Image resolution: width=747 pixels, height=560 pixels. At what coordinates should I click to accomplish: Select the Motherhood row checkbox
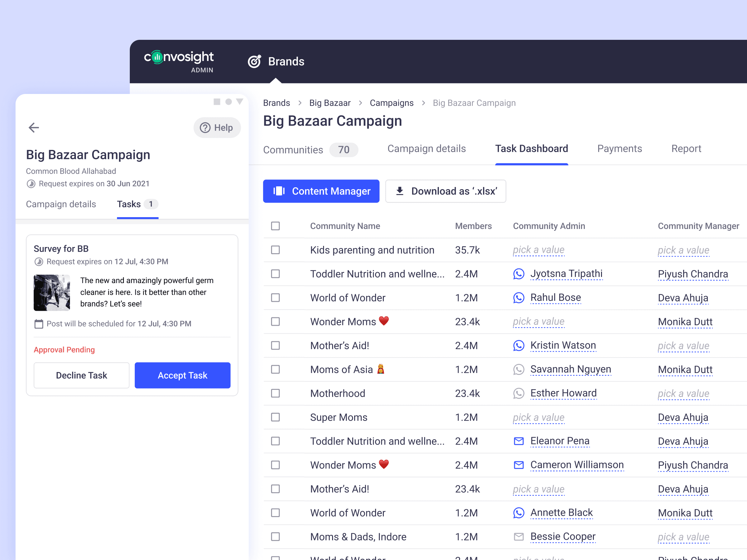coord(275,393)
